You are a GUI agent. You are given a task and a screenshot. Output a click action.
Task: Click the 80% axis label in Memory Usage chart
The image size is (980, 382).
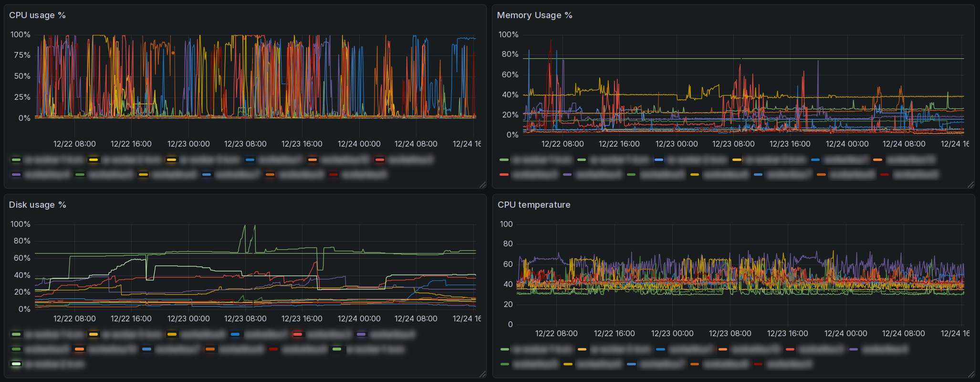[x=510, y=54]
